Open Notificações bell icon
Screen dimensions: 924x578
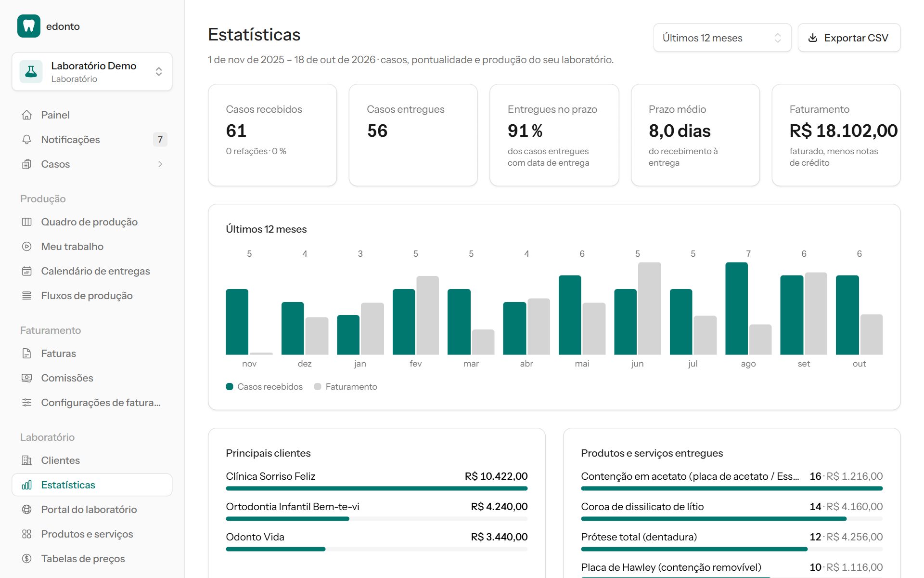tap(27, 140)
